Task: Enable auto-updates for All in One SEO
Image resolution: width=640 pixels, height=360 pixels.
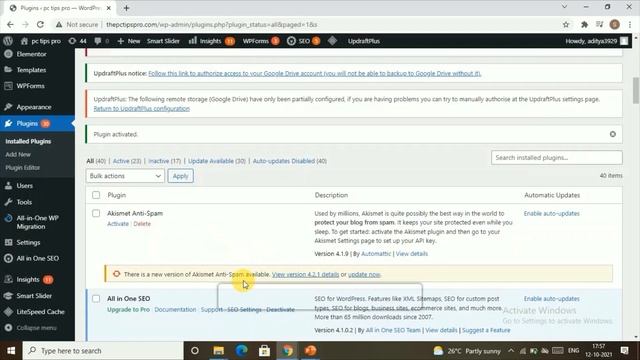Action: pyautogui.click(x=551, y=299)
